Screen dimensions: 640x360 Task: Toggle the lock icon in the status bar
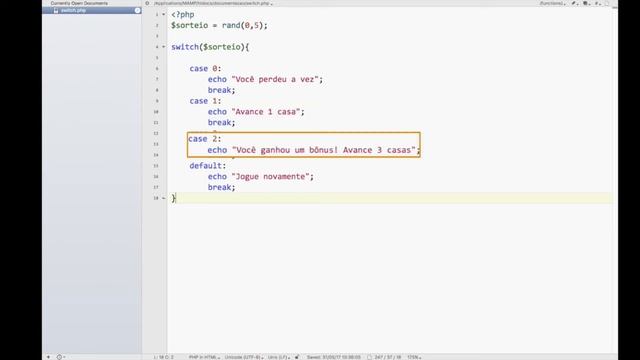(x=297, y=357)
